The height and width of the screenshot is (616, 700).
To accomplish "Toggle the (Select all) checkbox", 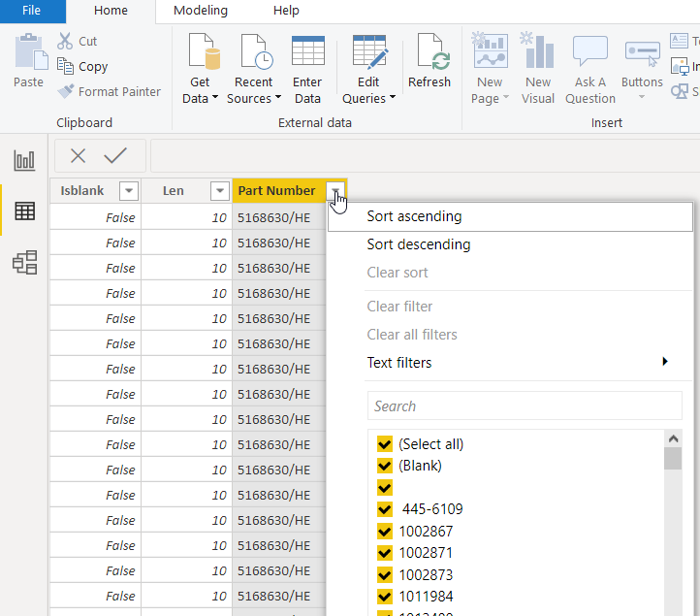I will (384, 444).
